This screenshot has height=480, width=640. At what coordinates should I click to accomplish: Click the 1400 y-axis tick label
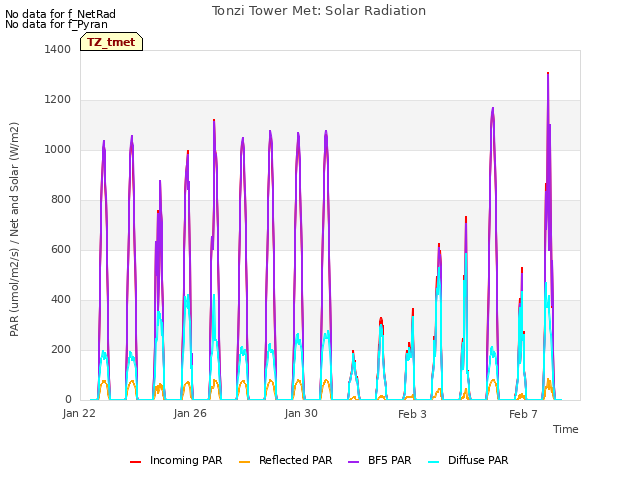click(x=58, y=49)
